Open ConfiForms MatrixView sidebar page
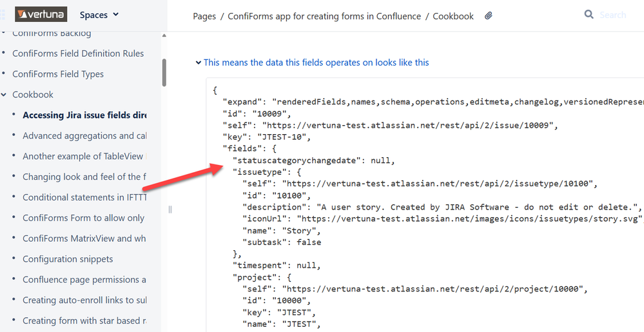Viewport: 644px width, 332px height. (84, 239)
